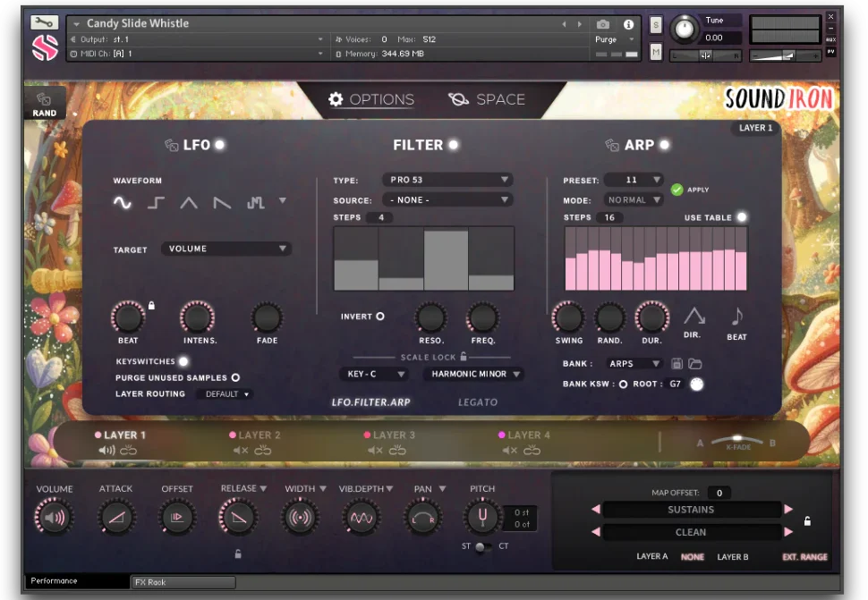Click the Map Offset value field

click(x=718, y=493)
